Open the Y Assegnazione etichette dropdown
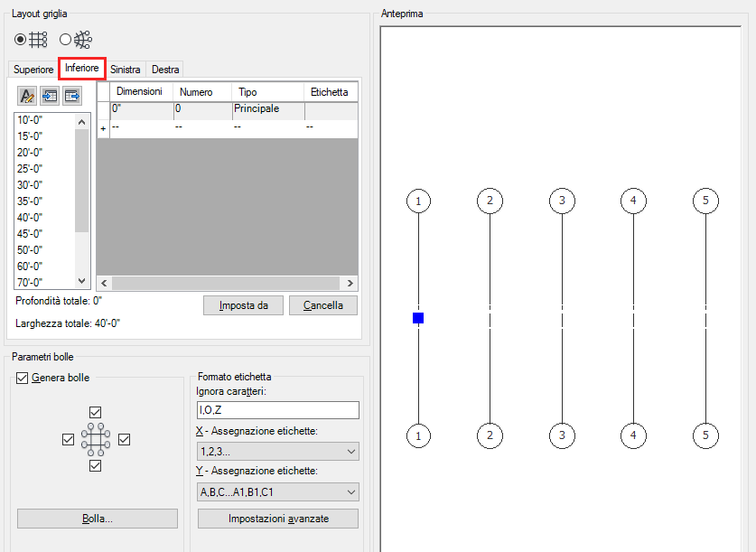 click(278, 492)
